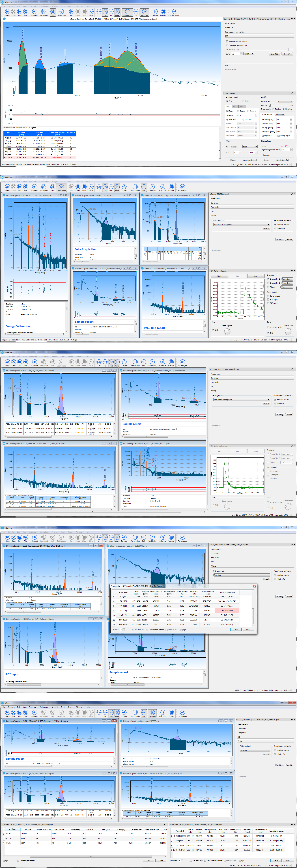Click Full view icon in Device settings window
297x868 pixels.
click(x=136, y=12)
